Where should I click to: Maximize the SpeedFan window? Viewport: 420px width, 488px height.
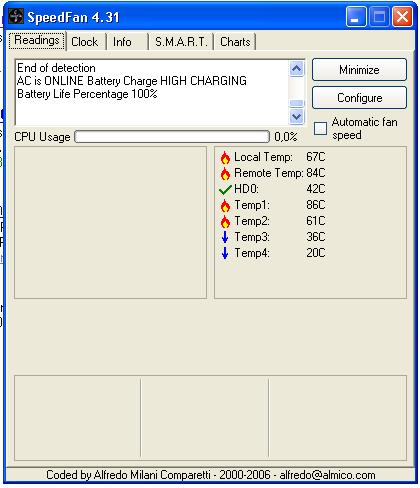point(379,16)
